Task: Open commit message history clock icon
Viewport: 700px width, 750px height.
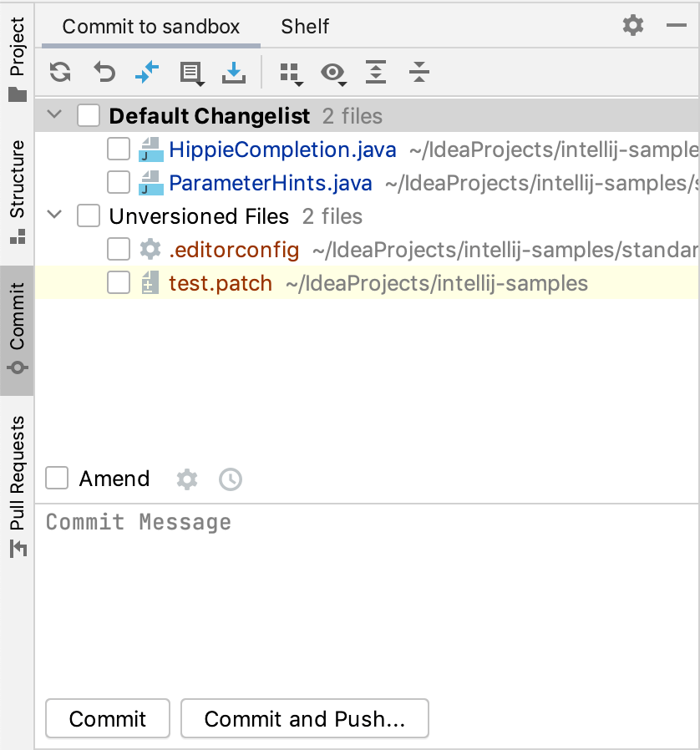Action: (230, 479)
